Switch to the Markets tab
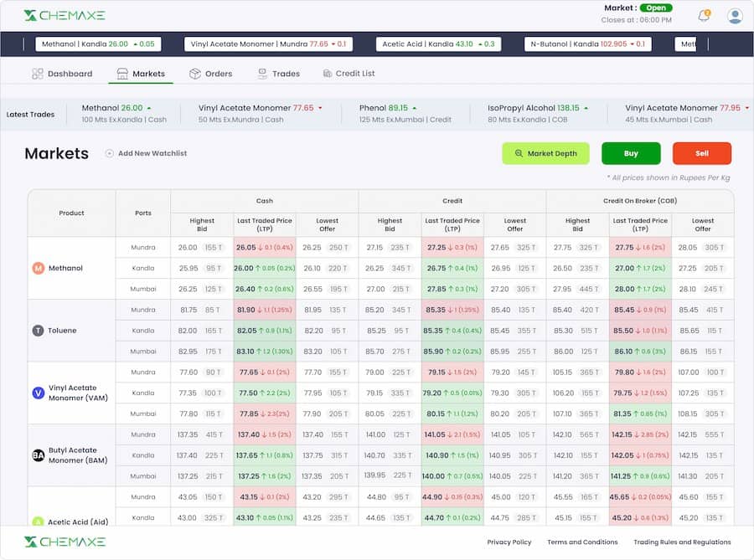 tap(141, 74)
